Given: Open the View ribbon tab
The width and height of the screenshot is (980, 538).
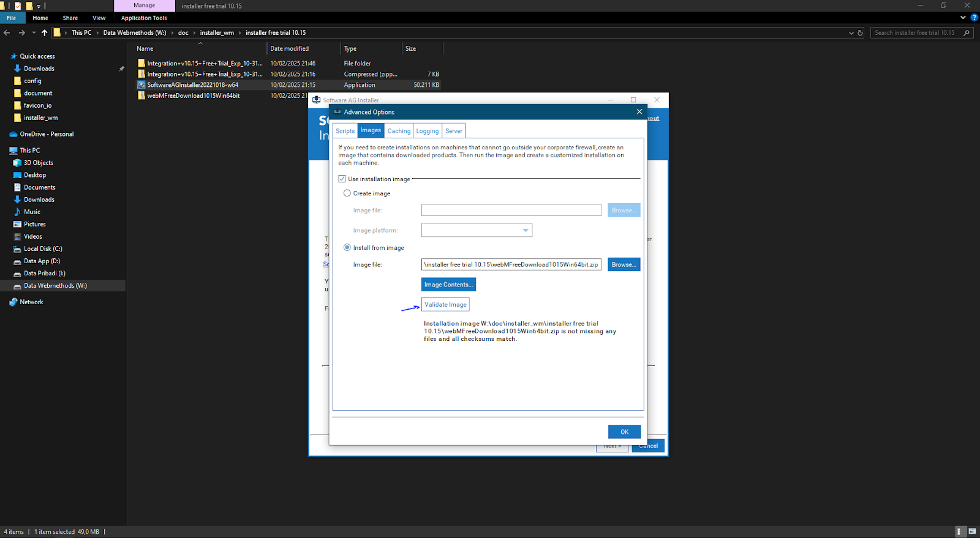Looking at the screenshot, I should point(99,18).
